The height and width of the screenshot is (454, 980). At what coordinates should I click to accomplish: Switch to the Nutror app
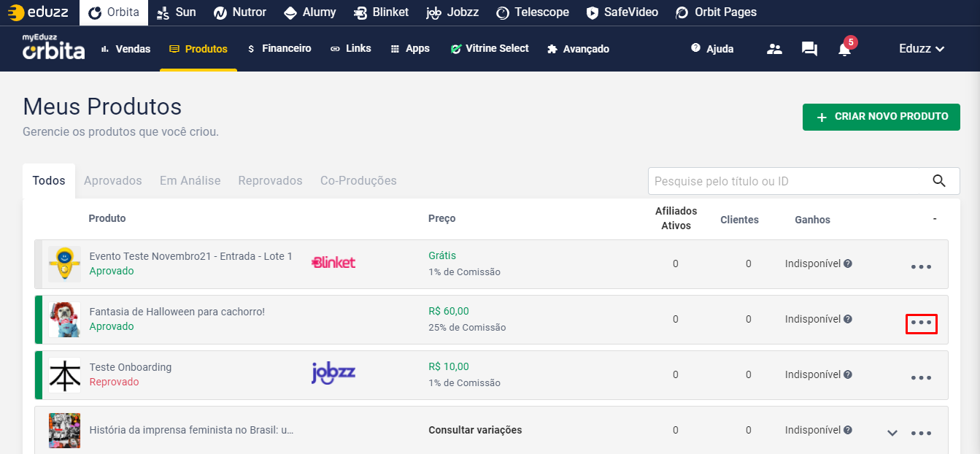[240, 12]
